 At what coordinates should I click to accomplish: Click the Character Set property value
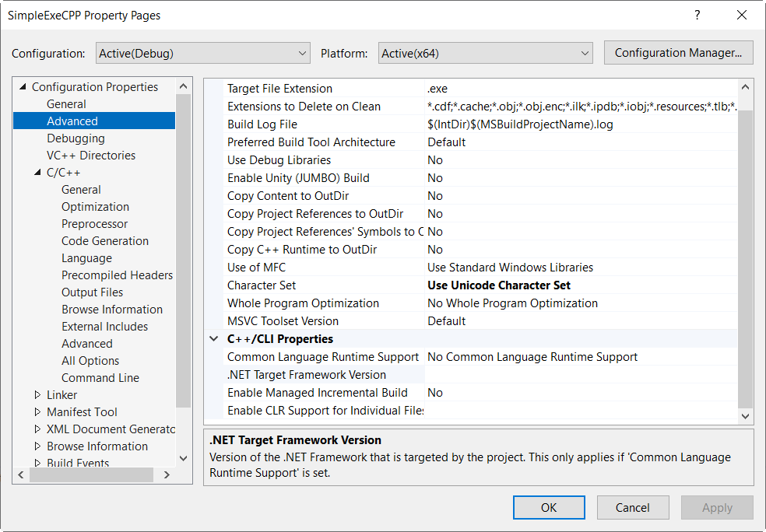tap(580, 285)
